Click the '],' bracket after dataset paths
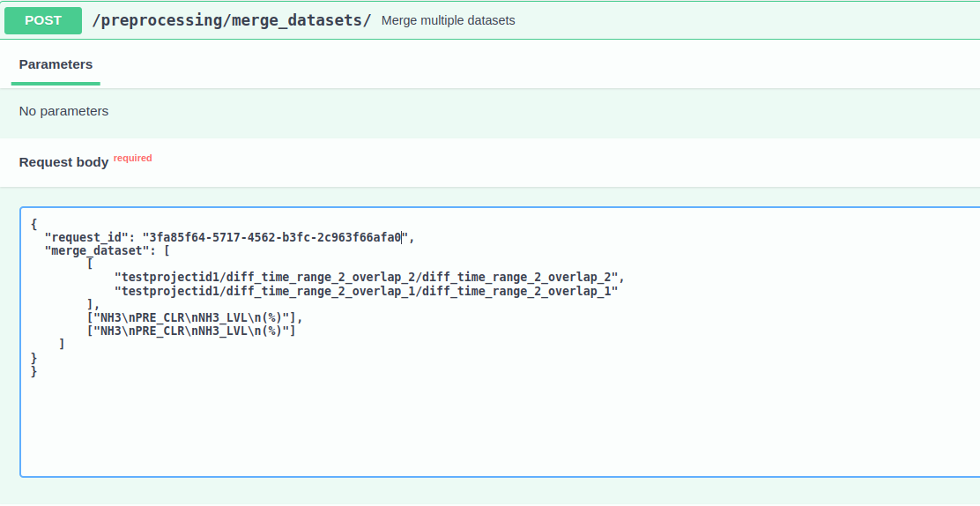 (93, 304)
